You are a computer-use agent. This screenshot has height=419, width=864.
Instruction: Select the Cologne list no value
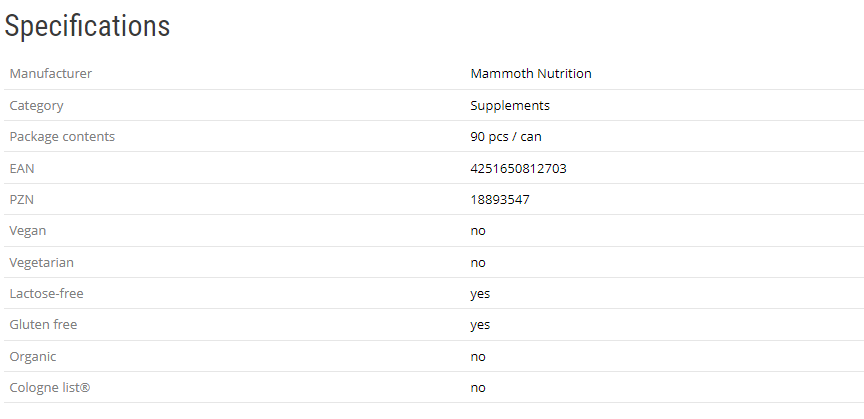point(478,388)
